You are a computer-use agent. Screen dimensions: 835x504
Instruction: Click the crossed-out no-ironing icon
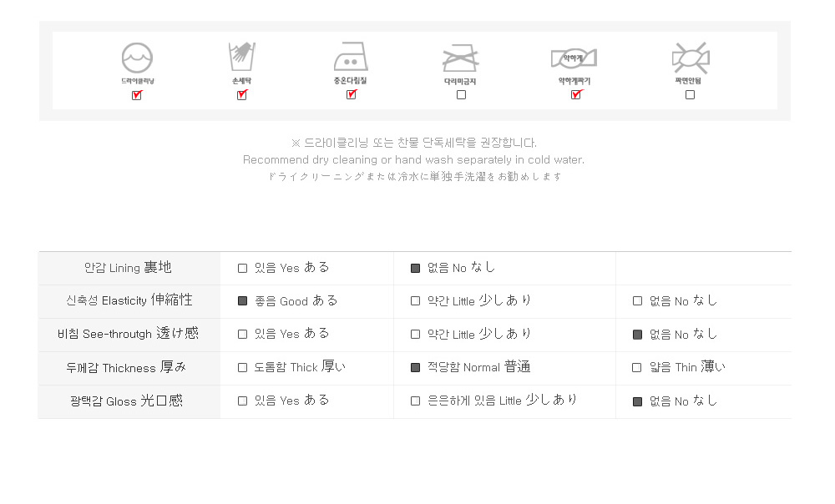point(461,58)
